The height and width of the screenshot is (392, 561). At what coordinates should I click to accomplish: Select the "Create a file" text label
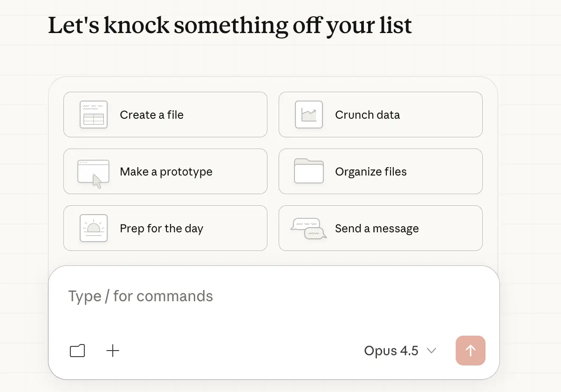(151, 115)
